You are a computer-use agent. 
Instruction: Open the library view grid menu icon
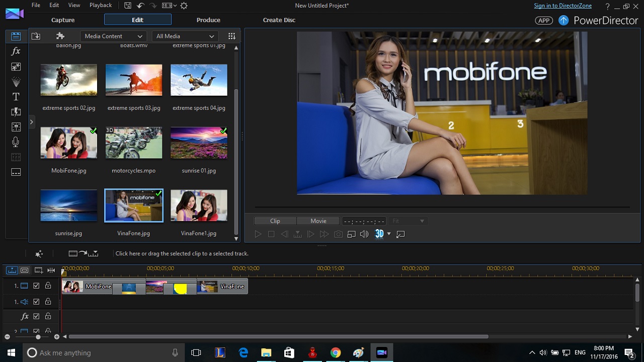tap(231, 36)
